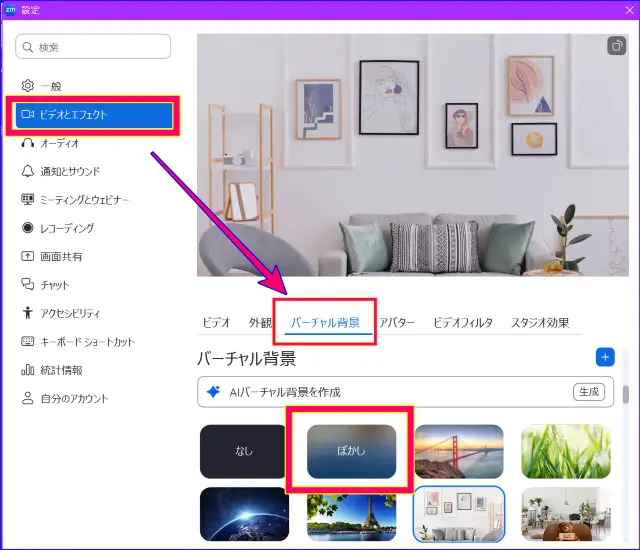This screenshot has width=640, height=550.
Task: Select the picture-frame wall living room background
Action: click(x=459, y=514)
